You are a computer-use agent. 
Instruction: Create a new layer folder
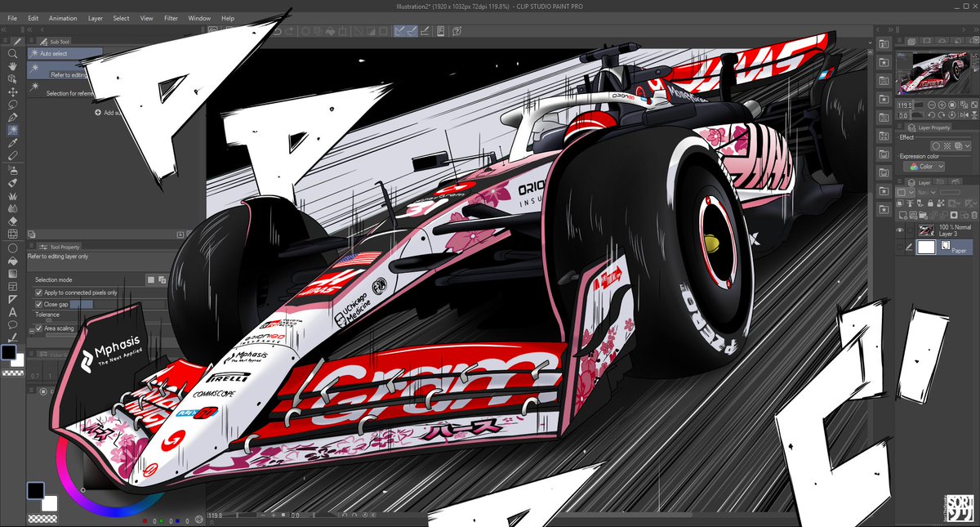pos(923,215)
